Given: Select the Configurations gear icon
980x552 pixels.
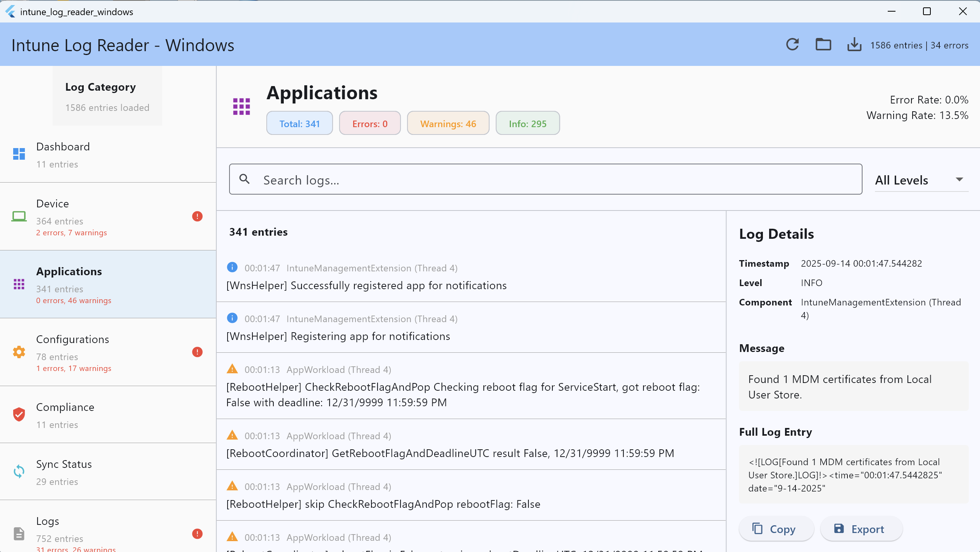Looking at the screenshot, I should (x=19, y=352).
